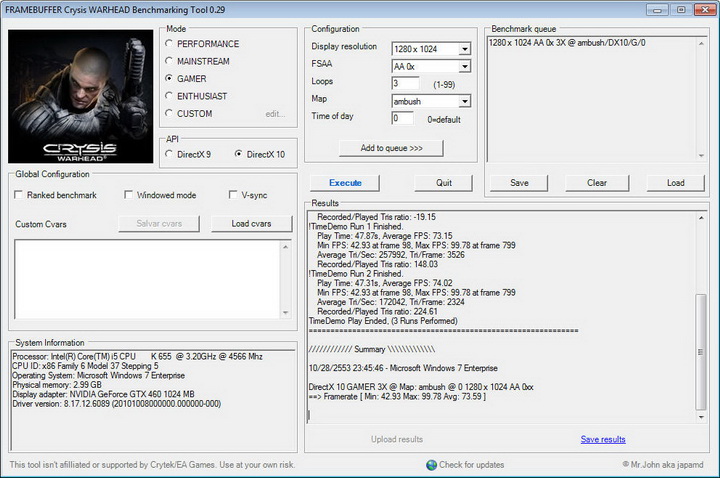
Task: Switch API to DirectX 9
Action: (169, 154)
